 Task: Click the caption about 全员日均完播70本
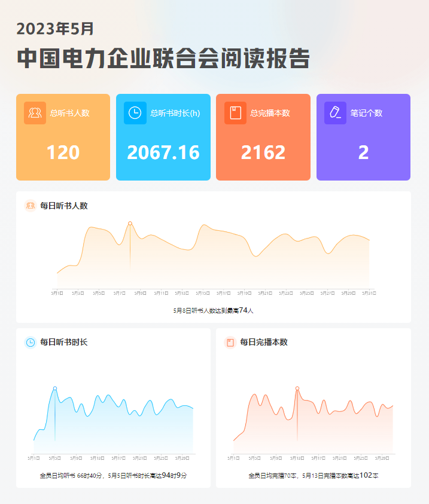tap(314, 475)
